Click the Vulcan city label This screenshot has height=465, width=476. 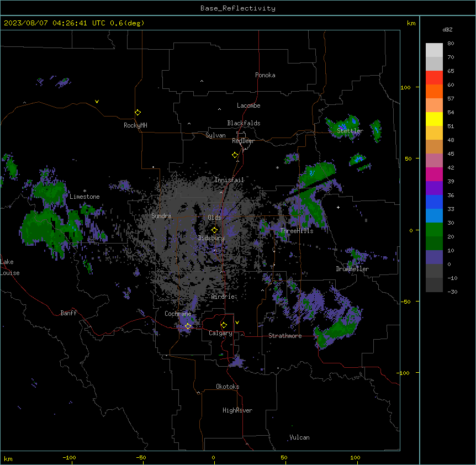click(299, 437)
